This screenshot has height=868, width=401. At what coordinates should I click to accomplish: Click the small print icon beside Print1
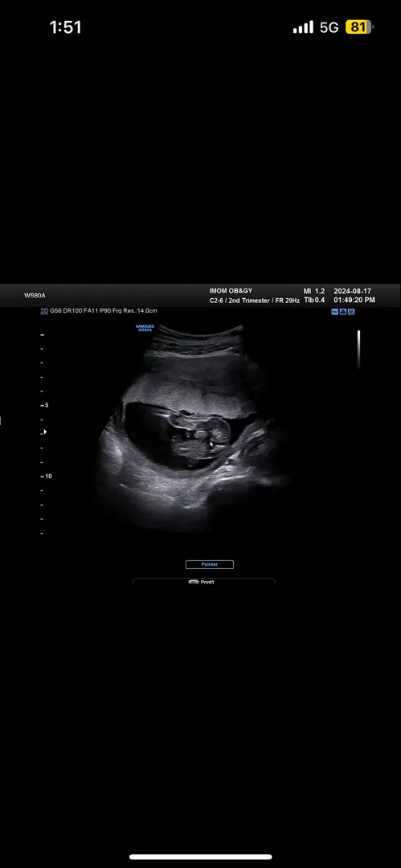tap(194, 583)
